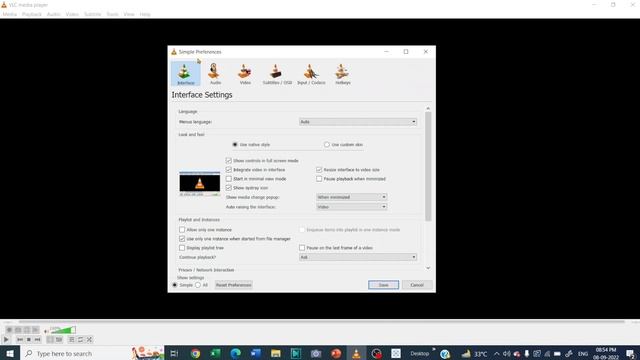Toggle the random shuffle button
The height and width of the screenshot is (360, 640).
click(x=89, y=340)
